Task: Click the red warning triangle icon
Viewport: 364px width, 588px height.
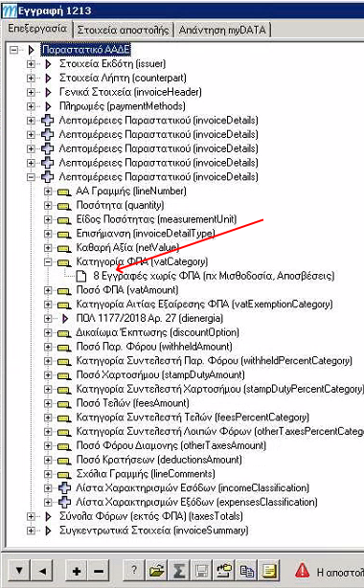Action: click(x=302, y=571)
